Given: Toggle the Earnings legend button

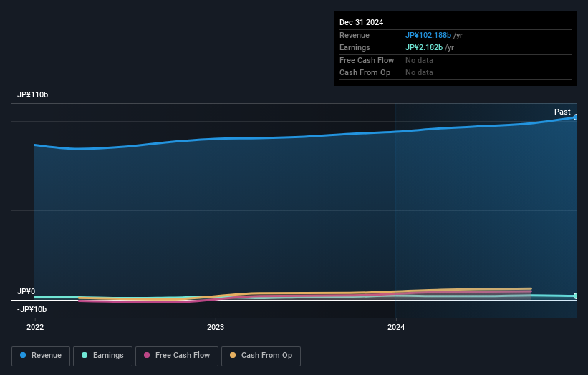Looking at the screenshot, I should coord(102,356).
